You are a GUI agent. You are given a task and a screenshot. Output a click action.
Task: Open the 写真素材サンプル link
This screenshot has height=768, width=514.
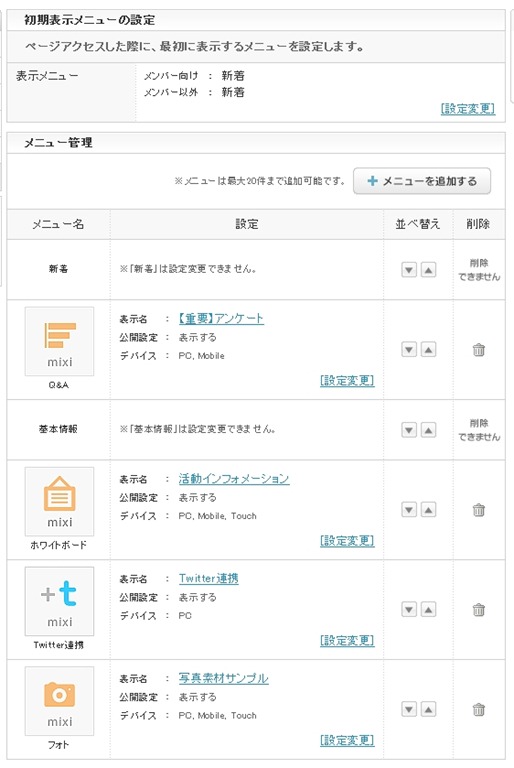click(x=223, y=678)
